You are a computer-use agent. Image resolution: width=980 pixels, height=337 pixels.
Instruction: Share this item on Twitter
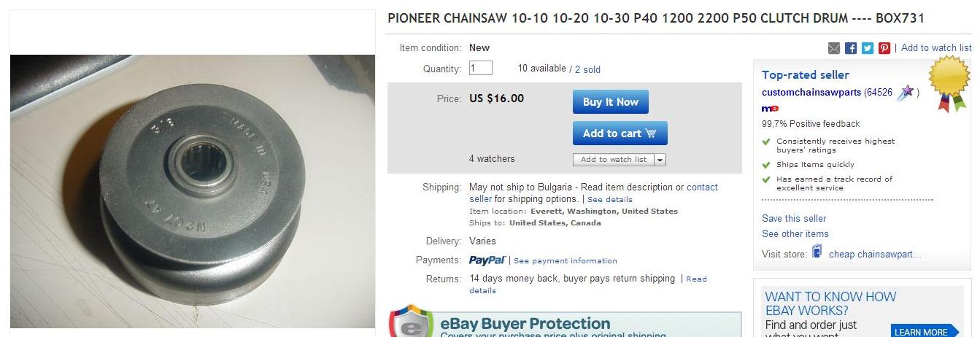pos(868,48)
